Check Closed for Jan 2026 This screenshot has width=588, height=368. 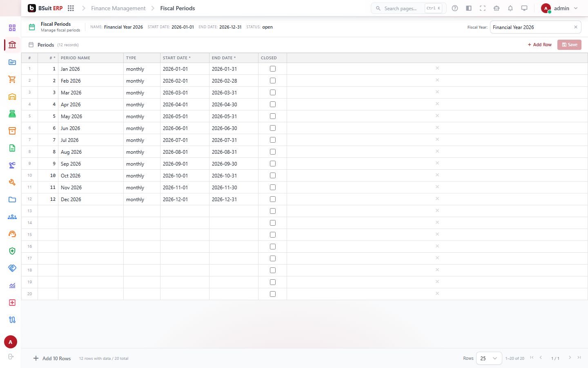point(273,69)
